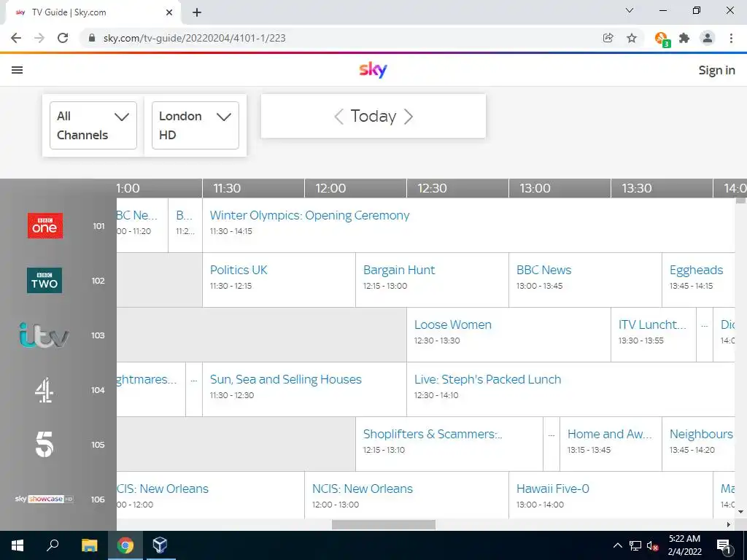Open Sun, Sea and Selling Houses
The width and height of the screenshot is (747, 560).
click(x=305, y=389)
